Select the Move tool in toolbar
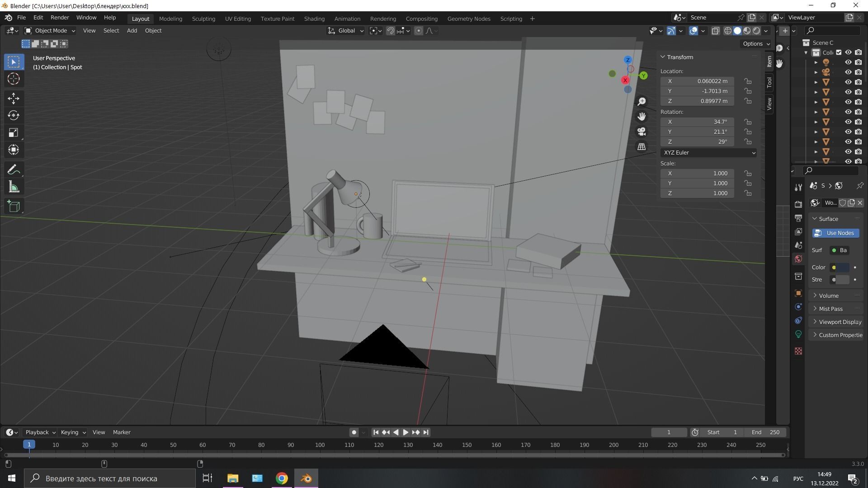Image resolution: width=868 pixels, height=488 pixels. [14, 98]
